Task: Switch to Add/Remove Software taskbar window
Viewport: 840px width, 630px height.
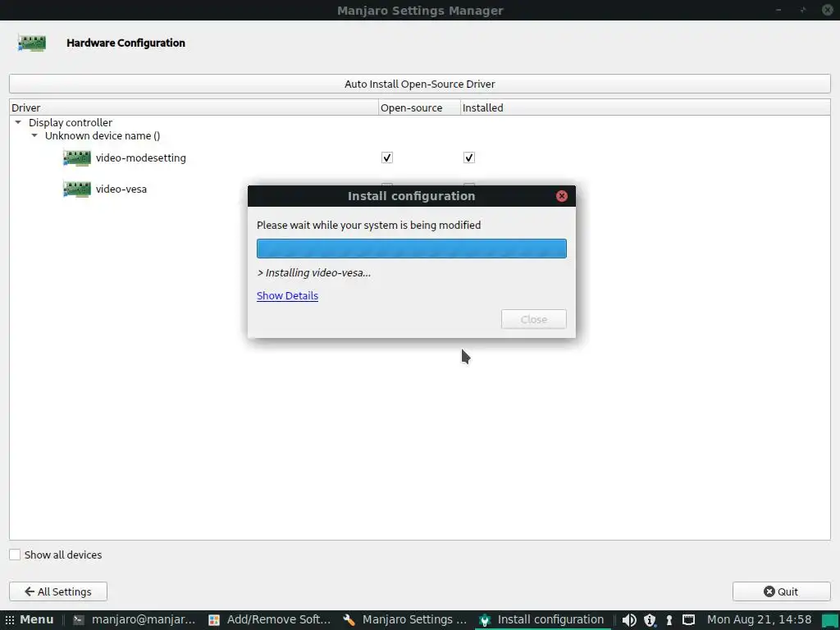Action: [269, 620]
